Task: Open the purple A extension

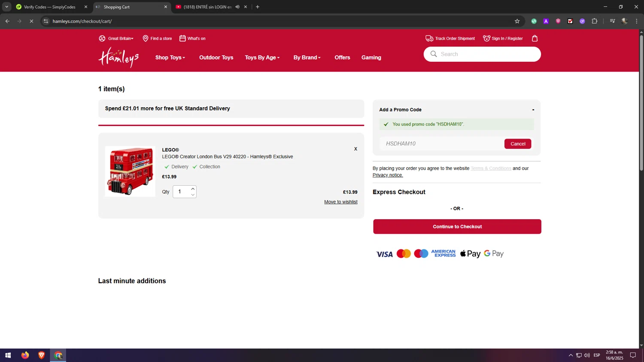Action: [x=546, y=21]
